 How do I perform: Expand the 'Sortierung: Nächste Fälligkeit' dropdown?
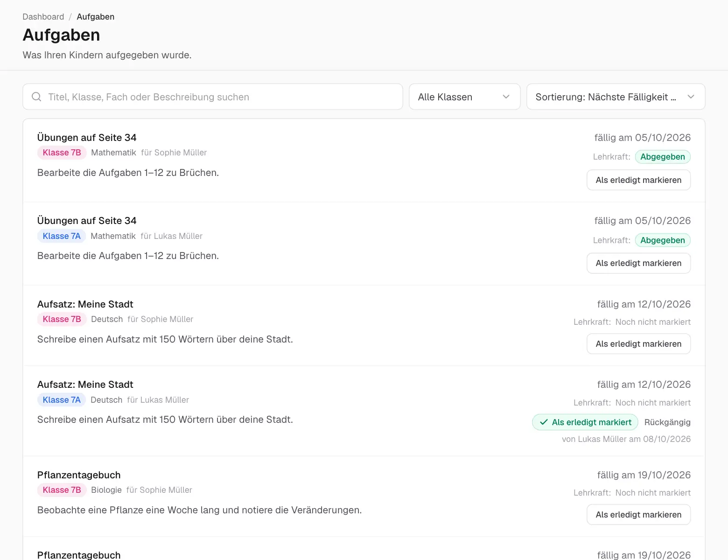tap(616, 97)
